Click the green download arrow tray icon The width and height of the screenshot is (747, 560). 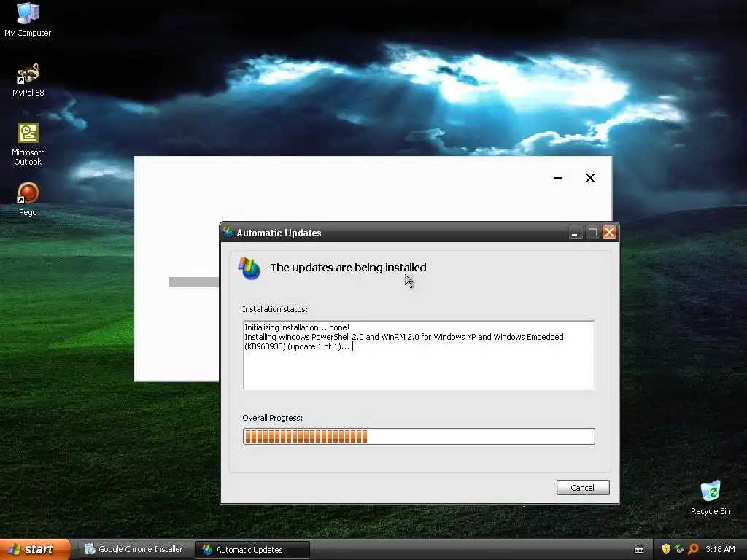[x=679, y=549]
